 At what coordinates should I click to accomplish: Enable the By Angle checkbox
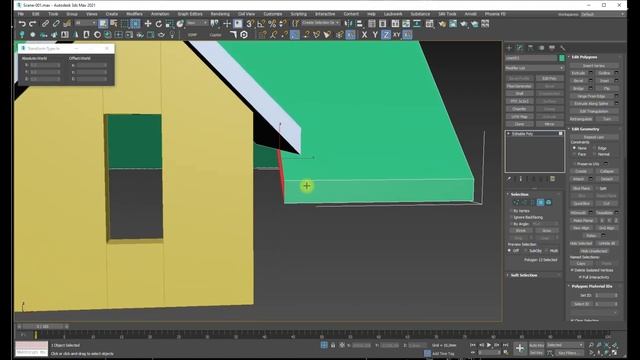511,224
